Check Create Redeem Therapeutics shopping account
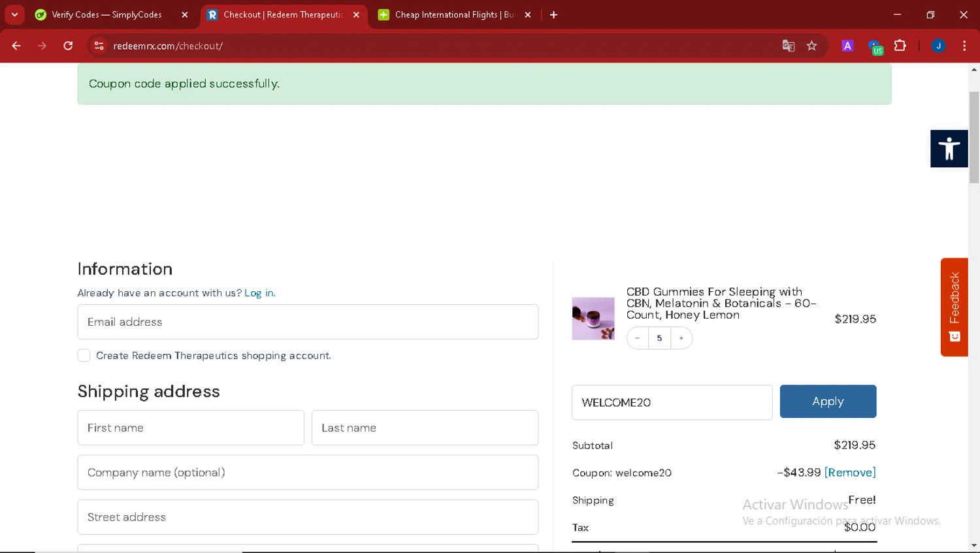This screenshot has height=553, width=980. (x=84, y=355)
